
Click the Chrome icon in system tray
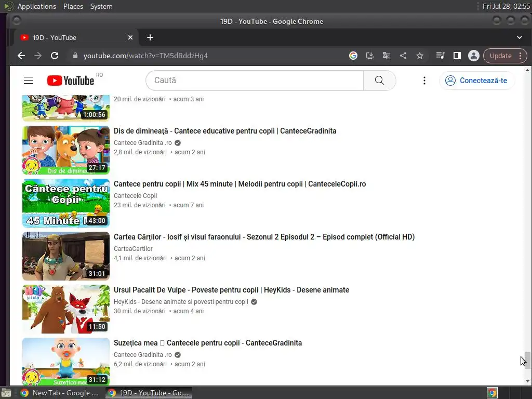point(493,393)
